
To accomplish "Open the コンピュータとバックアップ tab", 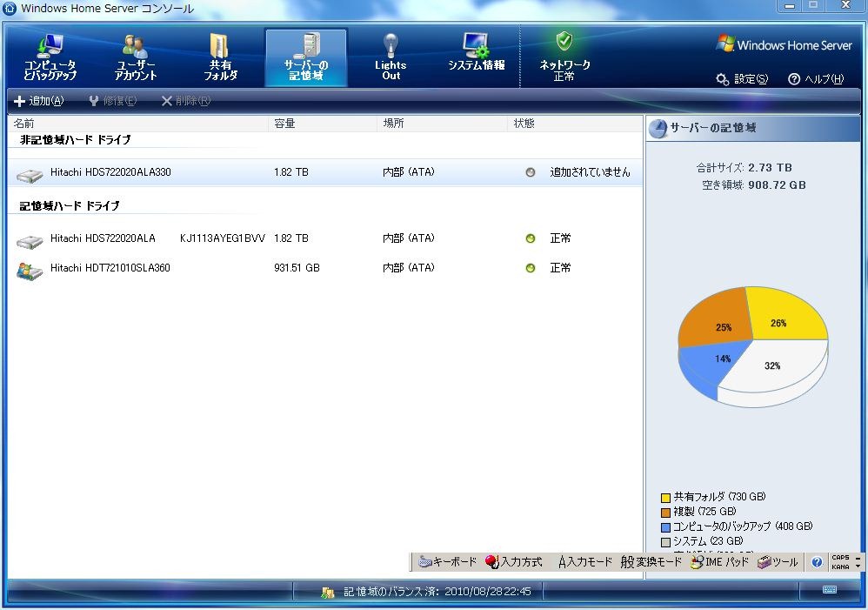I will point(50,57).
